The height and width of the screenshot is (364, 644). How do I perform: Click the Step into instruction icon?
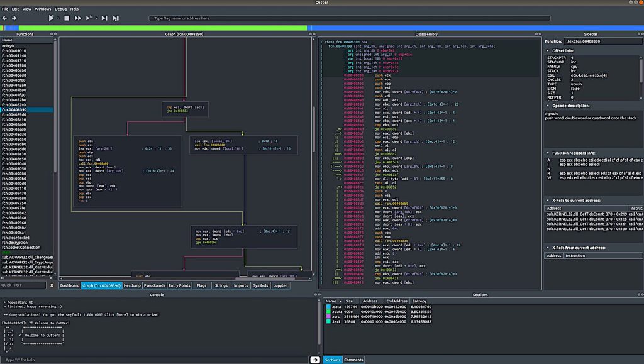pos(104,18)
